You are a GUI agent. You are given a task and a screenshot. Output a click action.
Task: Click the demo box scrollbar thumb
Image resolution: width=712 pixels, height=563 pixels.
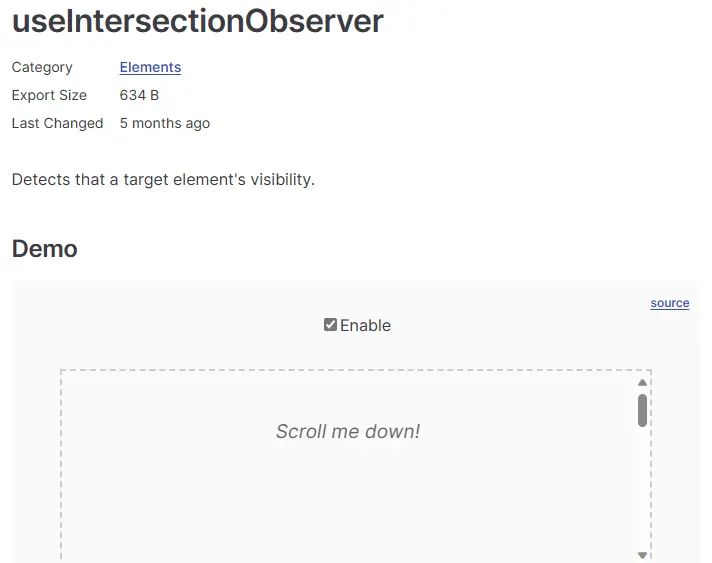(643, 410)
